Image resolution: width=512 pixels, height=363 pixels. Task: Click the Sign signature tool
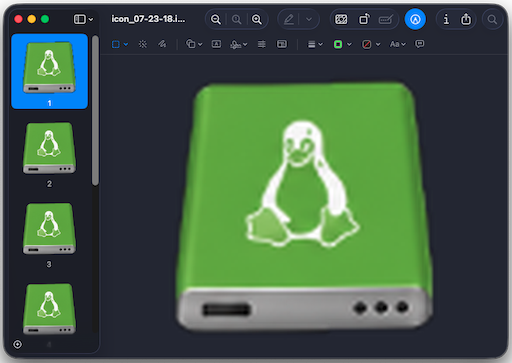coord(236,44)
